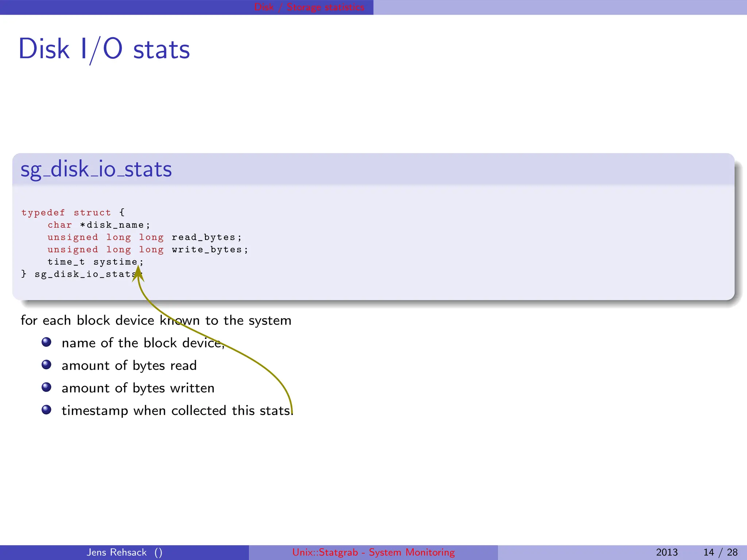Select the write_bytes declaration line

click(x=148, y=250)
